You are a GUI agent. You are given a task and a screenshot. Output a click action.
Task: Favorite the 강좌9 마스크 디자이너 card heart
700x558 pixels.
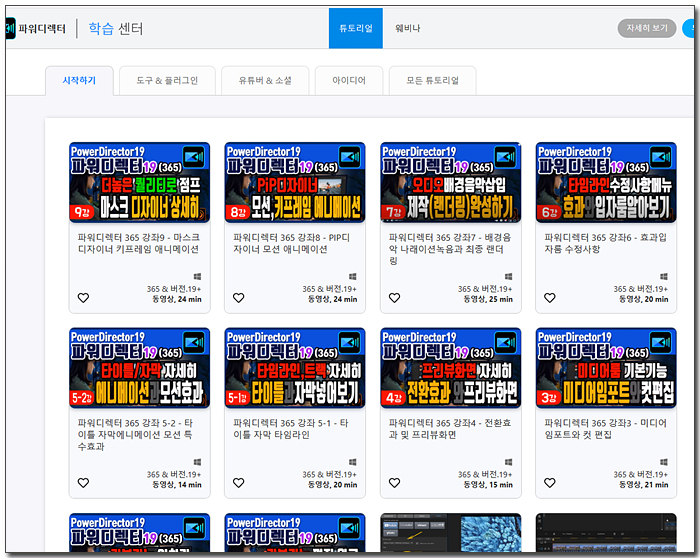pyautogui.click(x=83, y=298)
